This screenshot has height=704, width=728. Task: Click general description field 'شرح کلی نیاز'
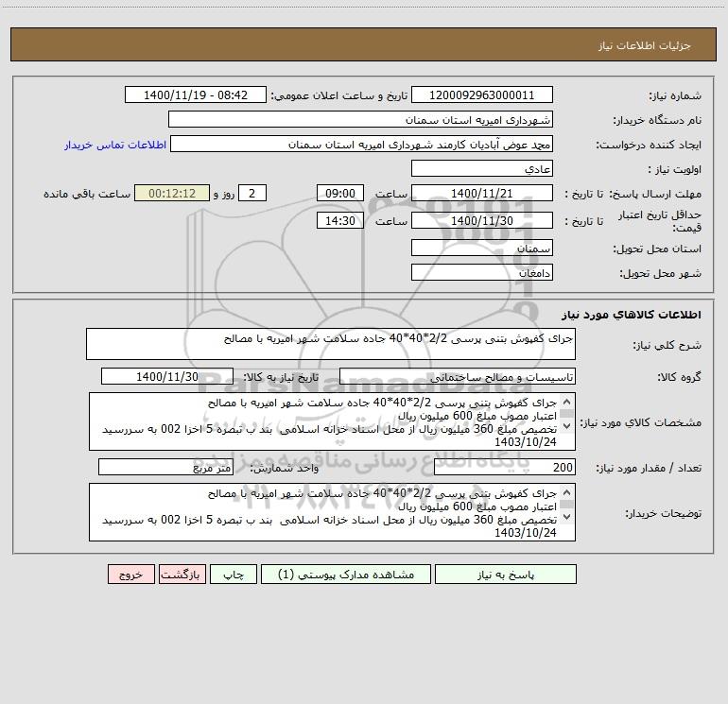point(331,344)
